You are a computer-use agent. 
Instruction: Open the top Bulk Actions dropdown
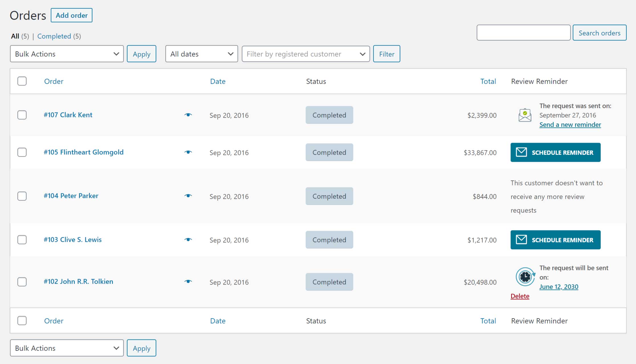(x=67, y=54)
